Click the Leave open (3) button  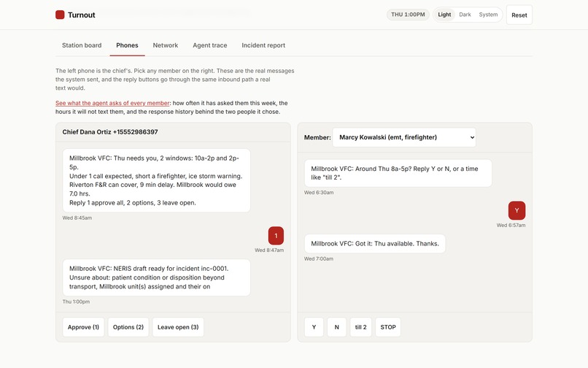[x=178, y=327]
